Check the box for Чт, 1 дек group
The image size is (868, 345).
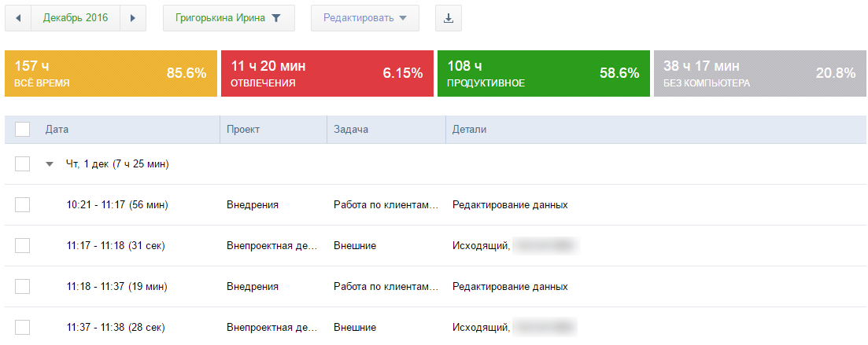point(22,164)
